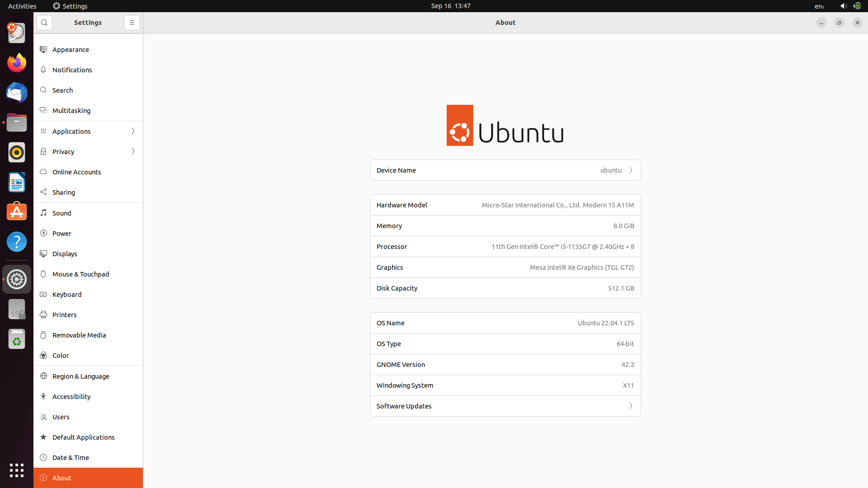Open the Settings hamburger menu

(132, 23)
